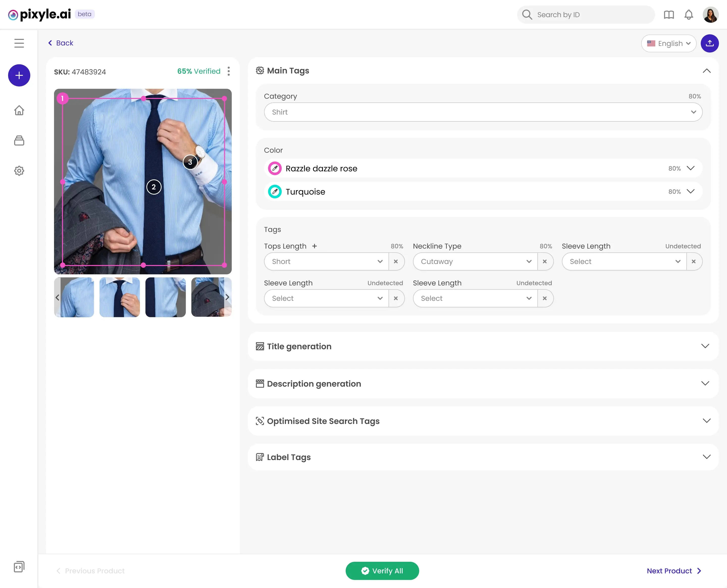Click the 65% Verified status text
Screen dimensions: 727x588
[x=199, y=71]
